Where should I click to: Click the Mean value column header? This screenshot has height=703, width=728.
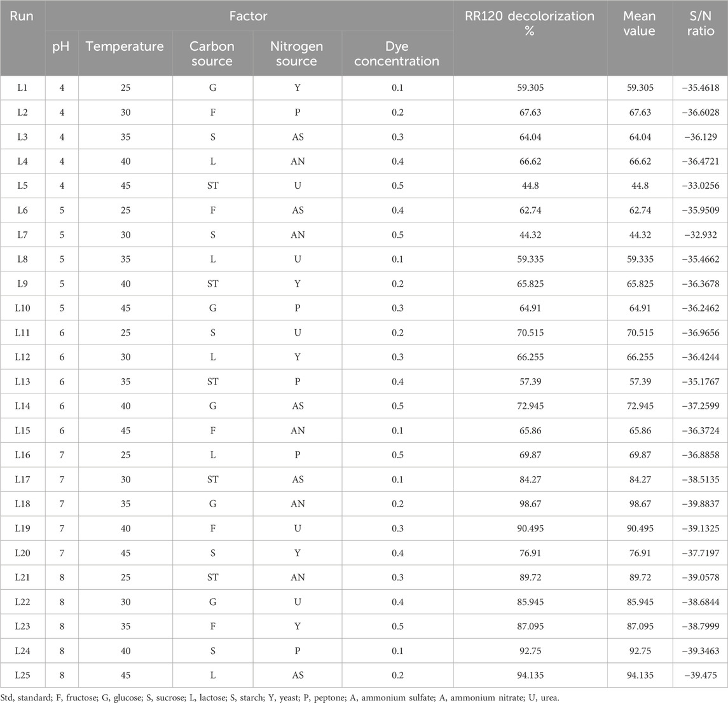point(639,23)
